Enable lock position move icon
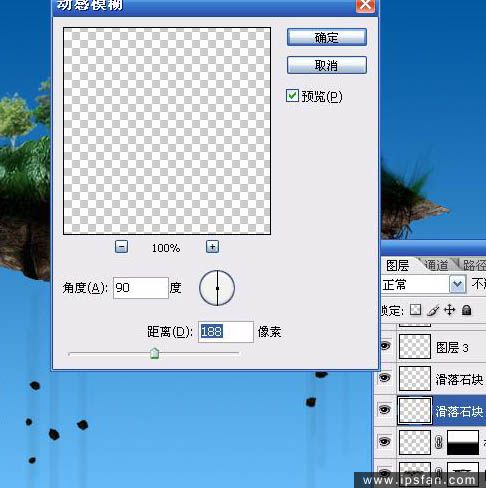Screen dimensions: 486x488 [x=450, y=310]
